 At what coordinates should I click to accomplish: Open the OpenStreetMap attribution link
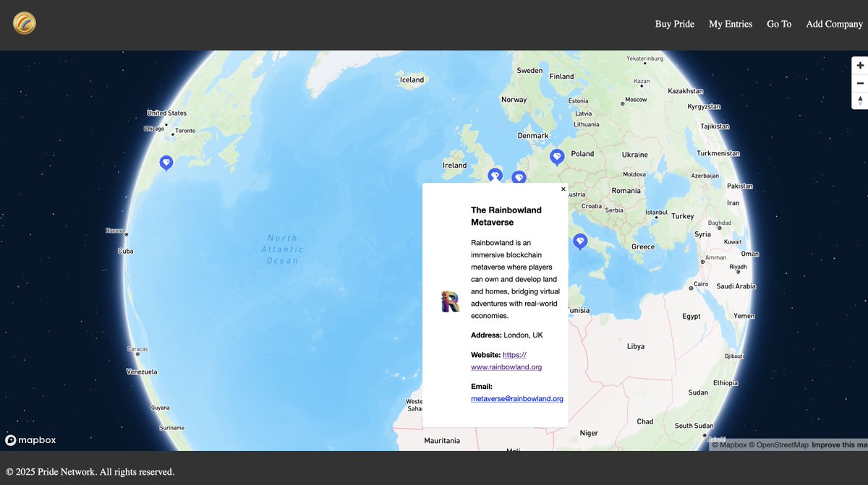(x=782, y=445)
